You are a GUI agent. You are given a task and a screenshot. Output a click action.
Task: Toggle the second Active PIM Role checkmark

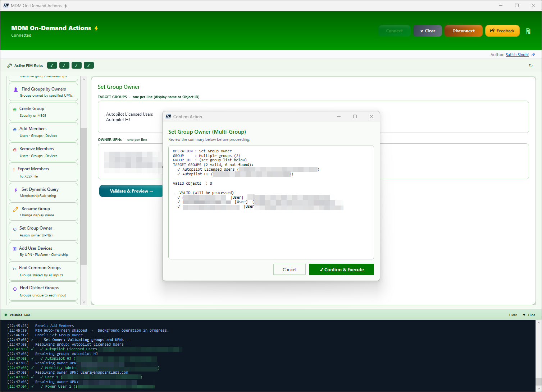(64, 65)
